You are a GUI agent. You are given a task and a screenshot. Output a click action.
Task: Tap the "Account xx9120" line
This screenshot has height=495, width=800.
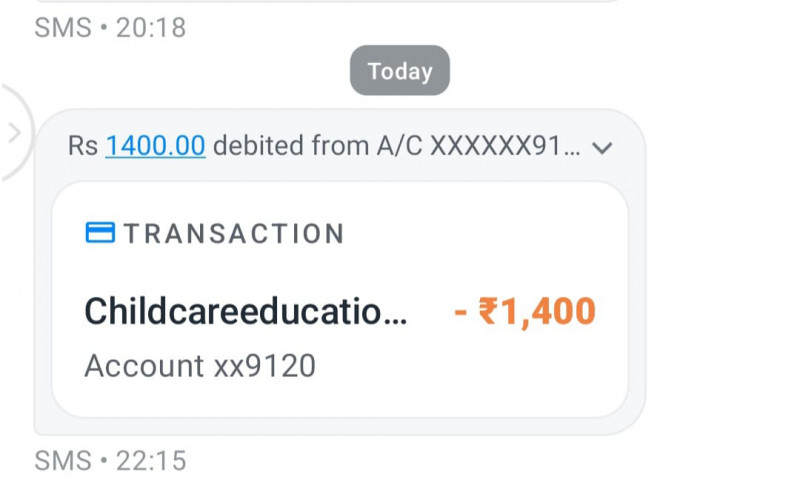pos(199,366)
